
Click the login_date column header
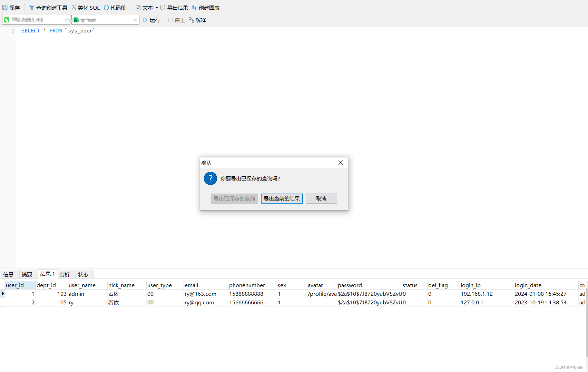(546, 285)
